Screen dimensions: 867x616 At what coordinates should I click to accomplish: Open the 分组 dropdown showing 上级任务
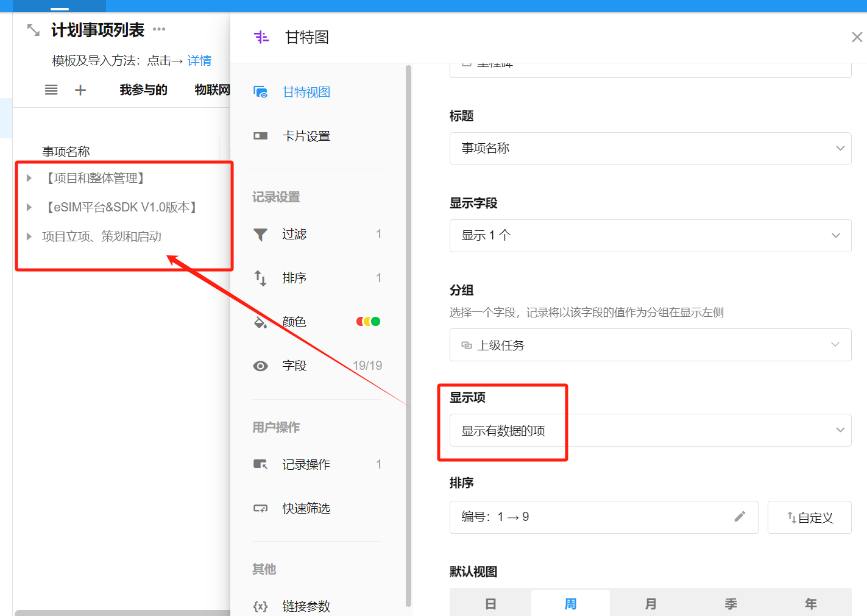click(650, 345)
